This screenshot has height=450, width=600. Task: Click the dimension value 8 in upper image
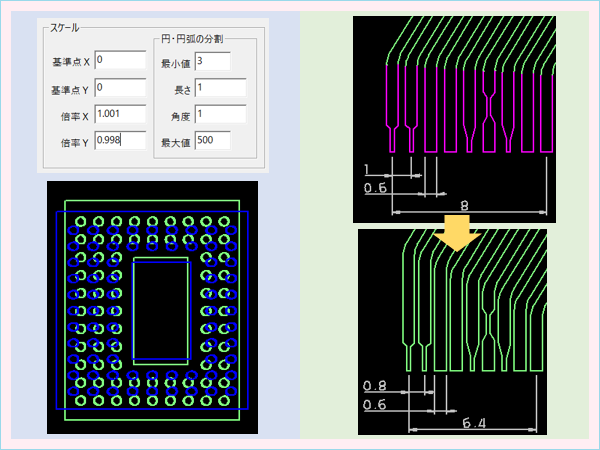(x=462, y=204)
